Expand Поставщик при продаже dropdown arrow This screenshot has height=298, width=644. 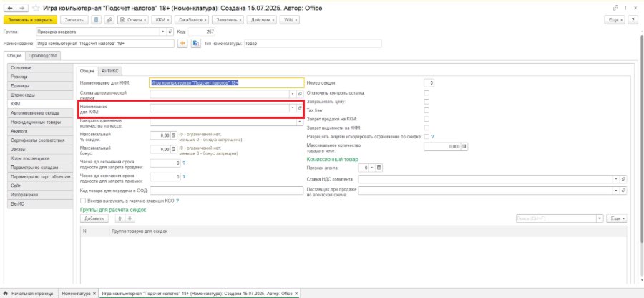pyautogui.click(x=617, y=191)
